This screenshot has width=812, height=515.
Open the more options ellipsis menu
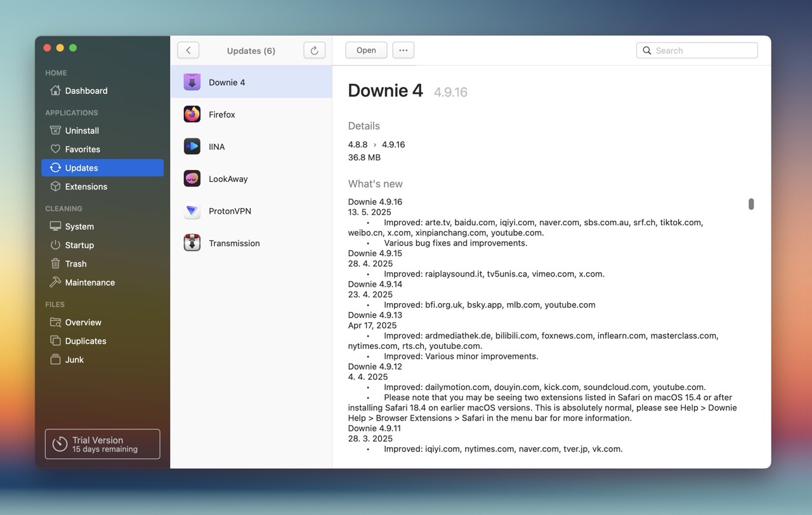403,50
